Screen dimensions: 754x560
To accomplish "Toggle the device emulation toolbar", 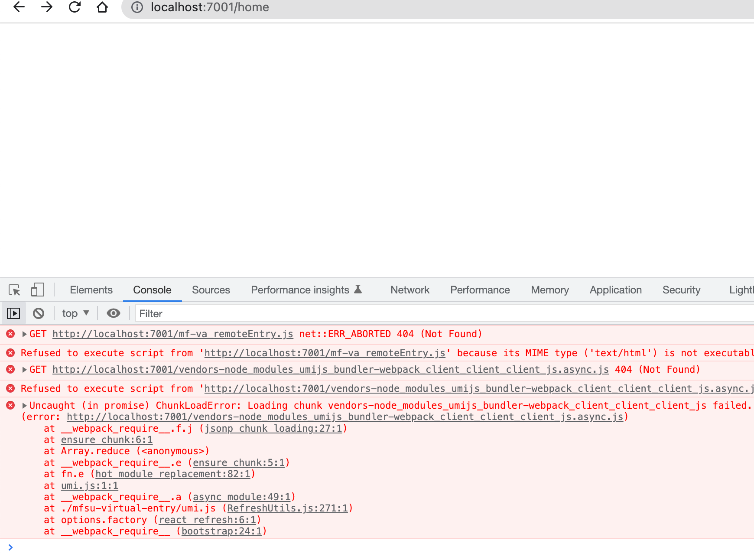I will (x=38, y=290).
